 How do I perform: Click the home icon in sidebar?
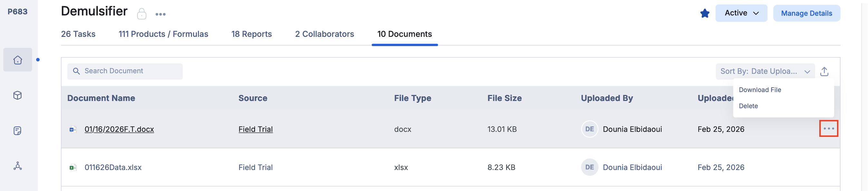tap(17, 60)
